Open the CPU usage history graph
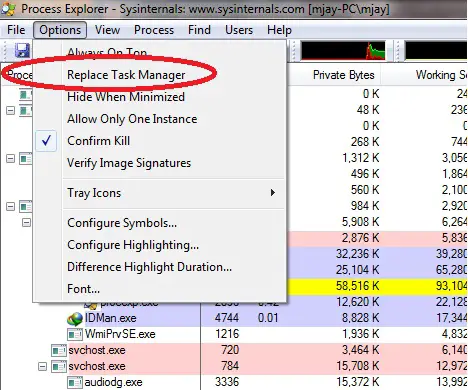 [343, 51]
